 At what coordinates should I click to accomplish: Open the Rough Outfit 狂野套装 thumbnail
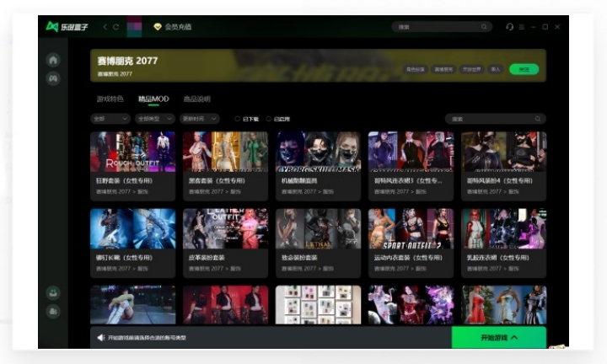[133, 152]
